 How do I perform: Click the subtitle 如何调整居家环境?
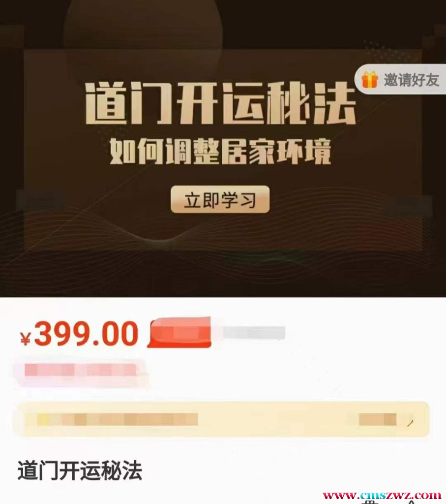pos(220,151)
